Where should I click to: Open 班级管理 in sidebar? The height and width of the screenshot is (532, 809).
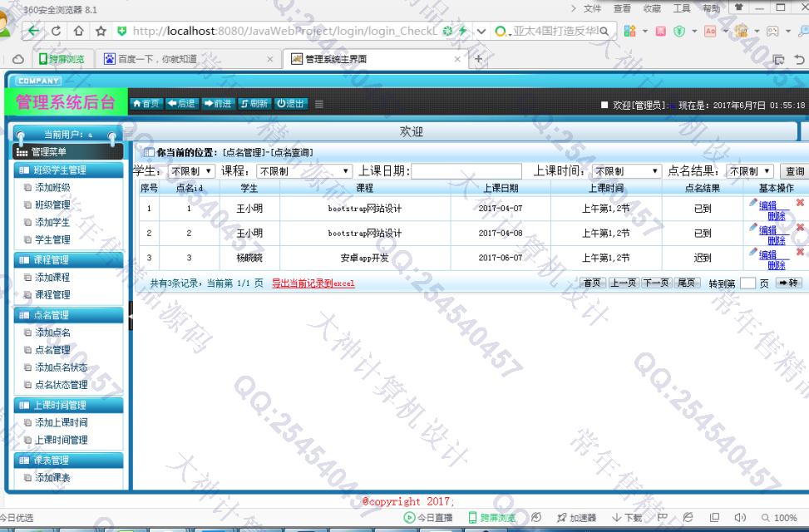(52, 204)
